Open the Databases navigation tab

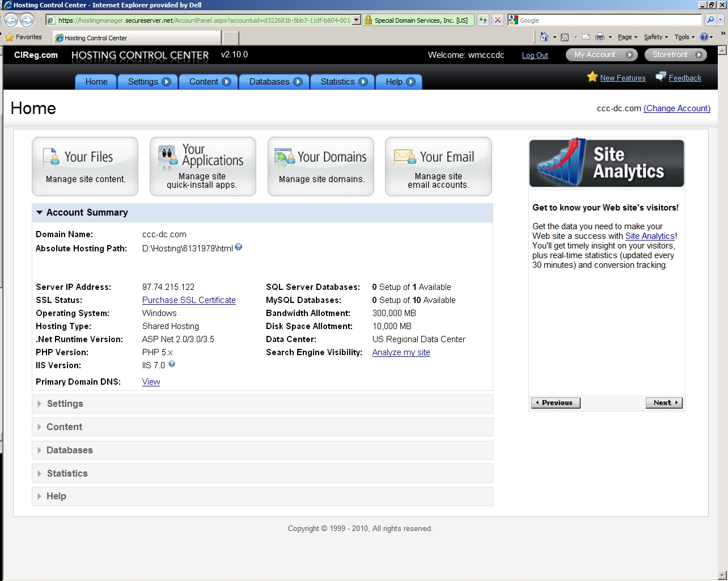274,82
